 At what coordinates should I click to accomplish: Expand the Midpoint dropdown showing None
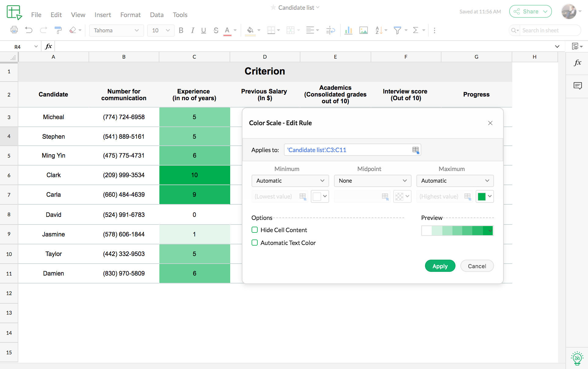pyautogui.click(x=372, y=181)
